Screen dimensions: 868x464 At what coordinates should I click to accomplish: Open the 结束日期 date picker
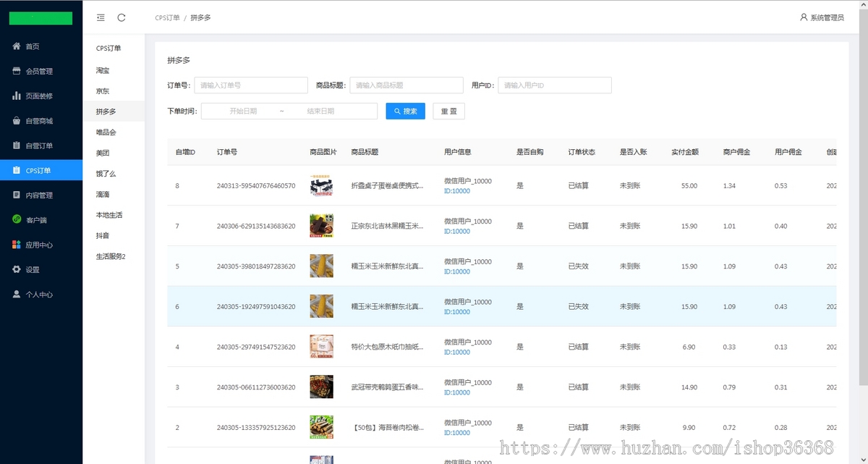pos(320,111)
